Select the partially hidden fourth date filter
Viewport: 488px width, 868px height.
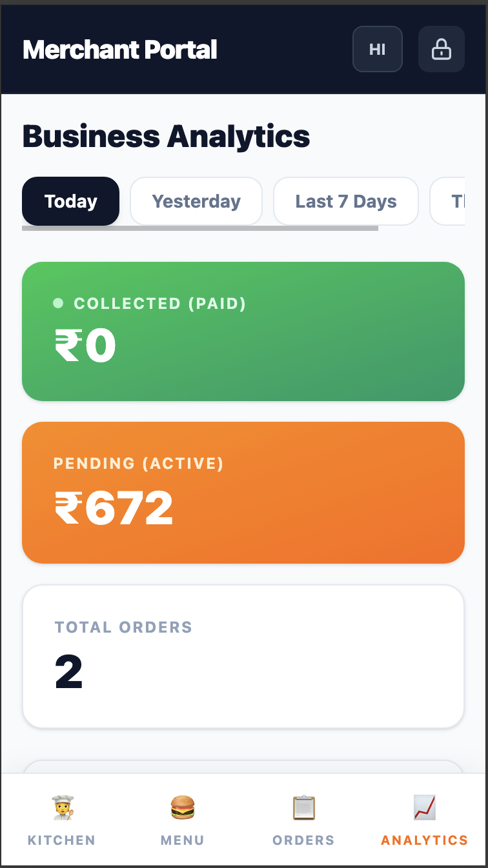(x=451, y=201)
